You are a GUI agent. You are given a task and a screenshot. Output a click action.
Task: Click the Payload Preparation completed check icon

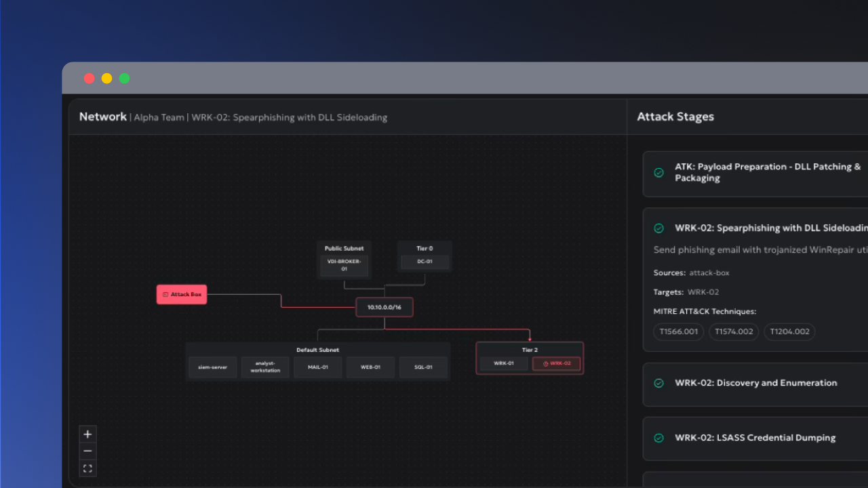658,173
